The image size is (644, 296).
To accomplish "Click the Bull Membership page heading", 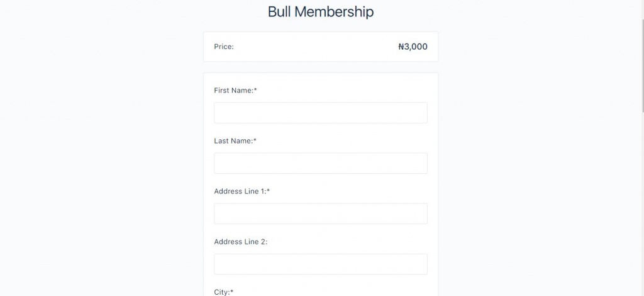I will pos(321,11).
